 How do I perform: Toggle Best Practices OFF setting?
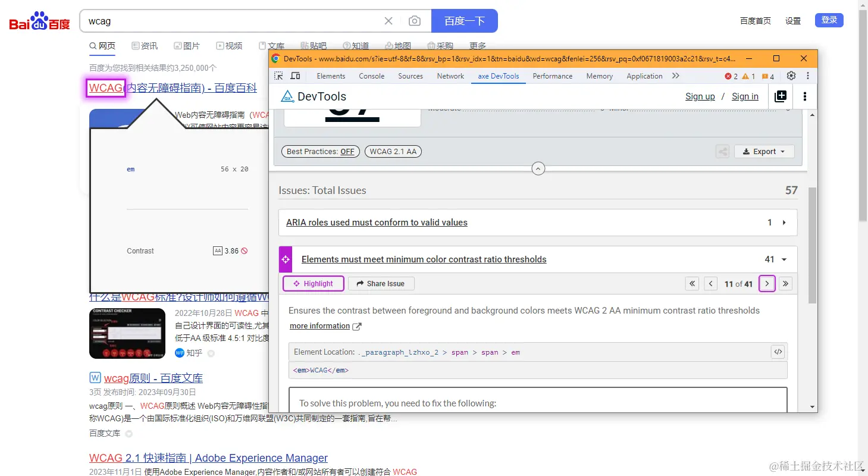(320, 152)
